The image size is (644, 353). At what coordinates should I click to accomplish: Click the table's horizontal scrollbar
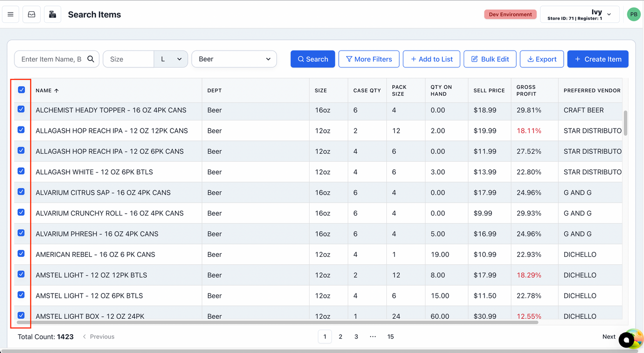pos(277,322)
